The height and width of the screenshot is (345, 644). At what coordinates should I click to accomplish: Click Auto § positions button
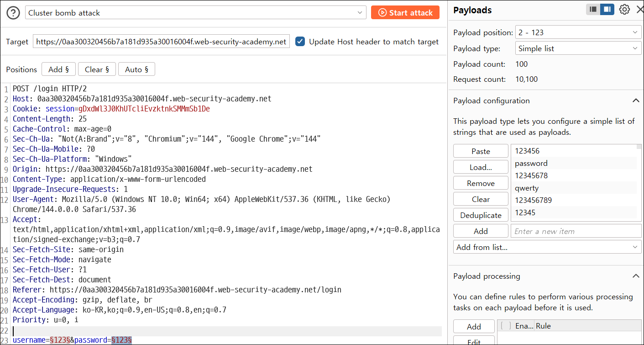(136, 69)
